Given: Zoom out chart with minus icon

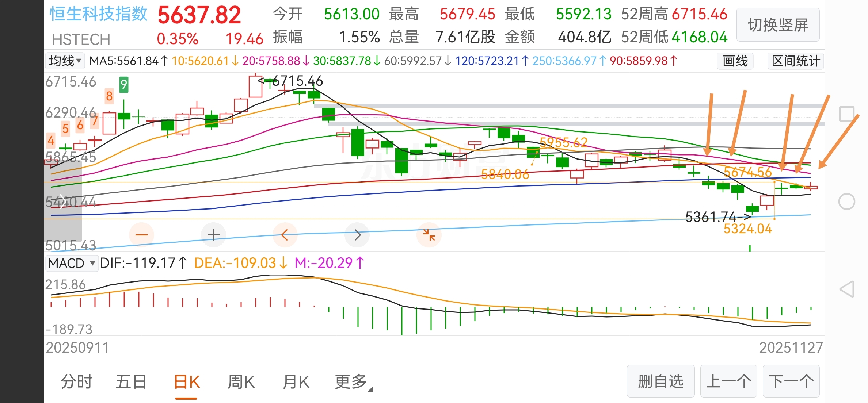Looking at the screenshot, I should coord(141,235).
